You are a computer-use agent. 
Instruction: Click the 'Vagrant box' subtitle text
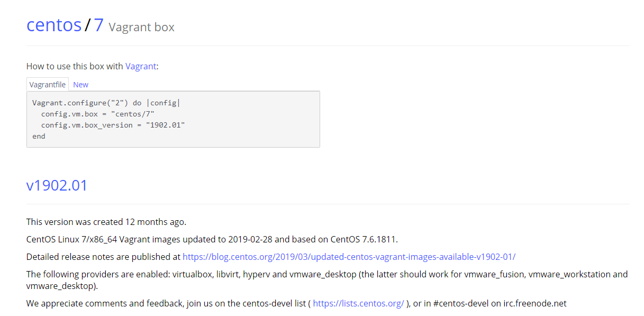[x=141, y=27]
